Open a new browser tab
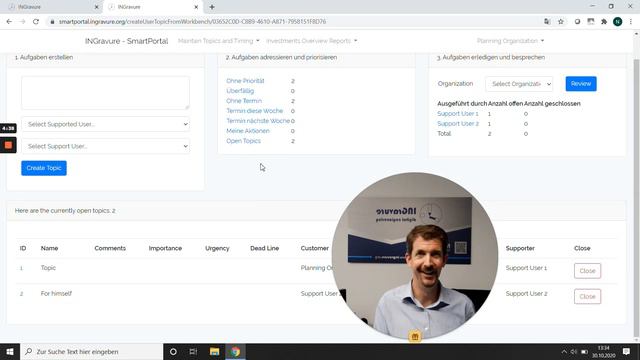The image size is (640, 360). click(212, 7)
